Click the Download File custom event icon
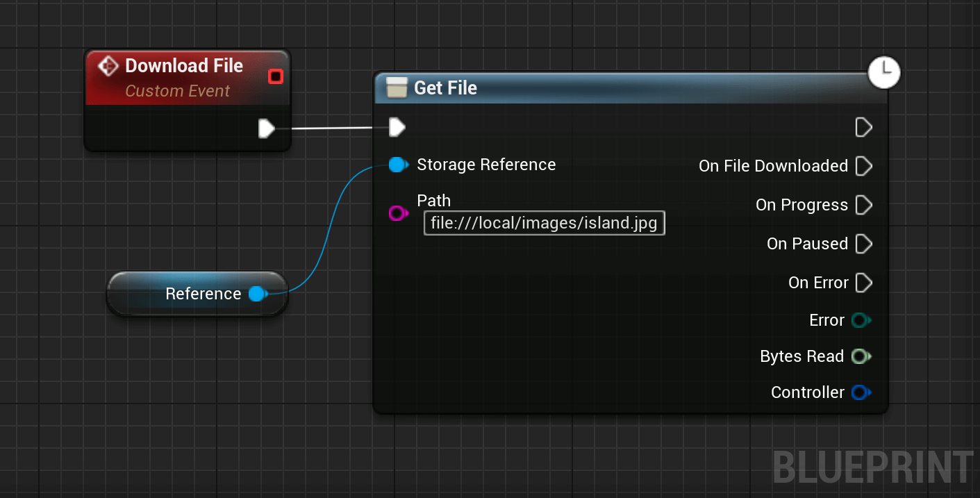980x498 pixels. [x=108, y=67]
